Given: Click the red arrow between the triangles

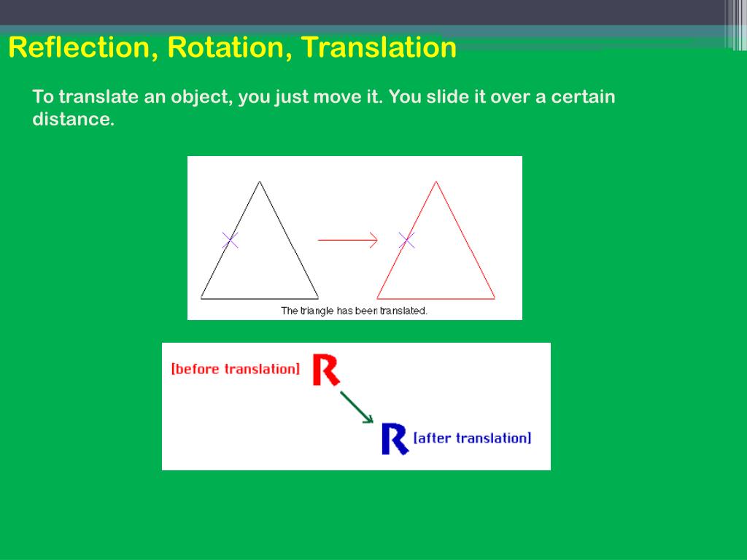Looking at the screenshot, I should tap(348, 240).
